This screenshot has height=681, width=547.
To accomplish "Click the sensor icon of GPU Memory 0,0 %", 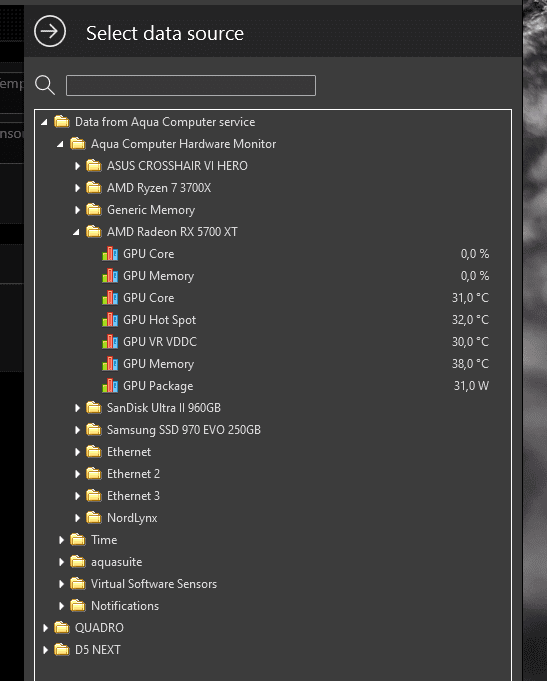I will [x=110, y=276].
